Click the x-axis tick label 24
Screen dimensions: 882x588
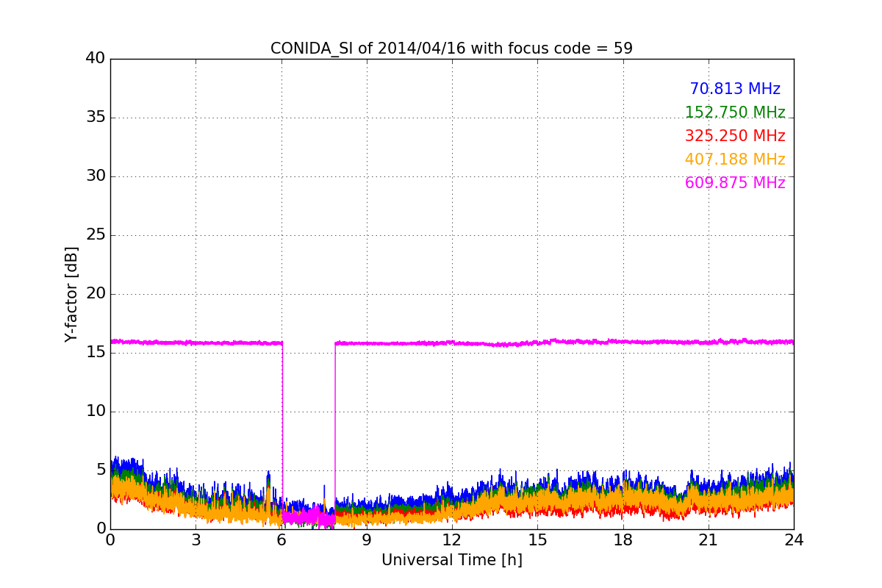pos(794,540)
